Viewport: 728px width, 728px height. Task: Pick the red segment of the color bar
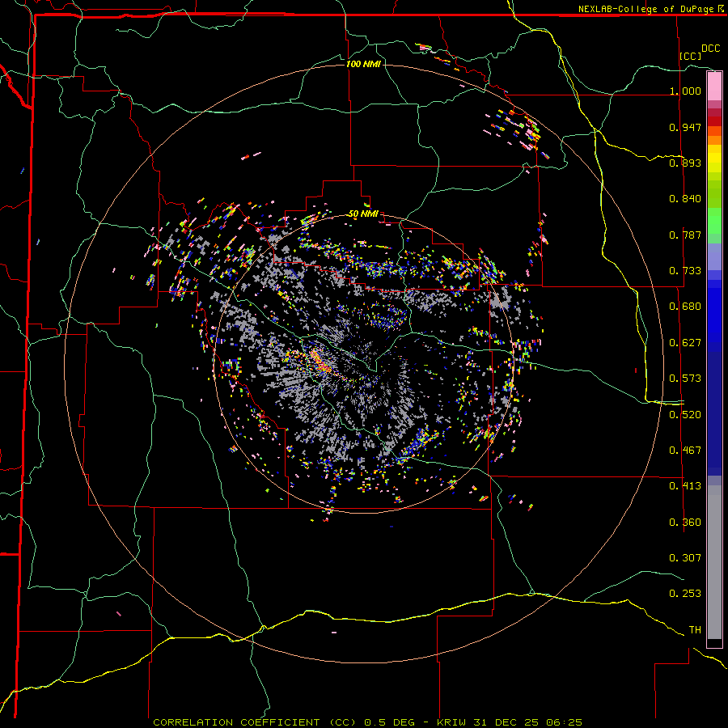(714, 121)
